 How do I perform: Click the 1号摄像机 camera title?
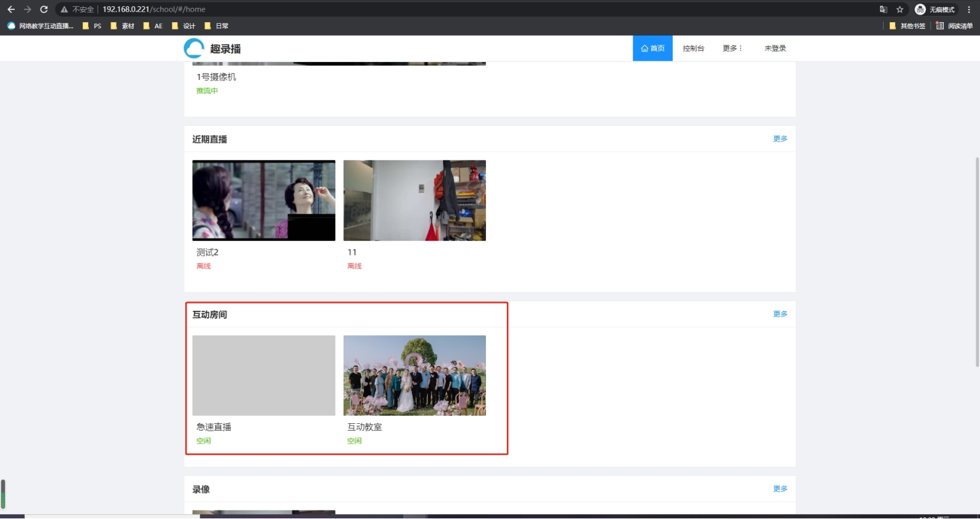click(x=216, y=77)
